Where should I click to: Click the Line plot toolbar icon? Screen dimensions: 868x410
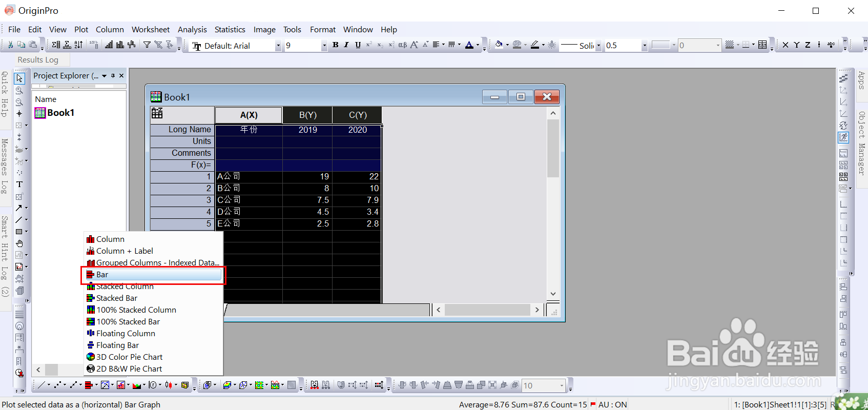[40, 385]
